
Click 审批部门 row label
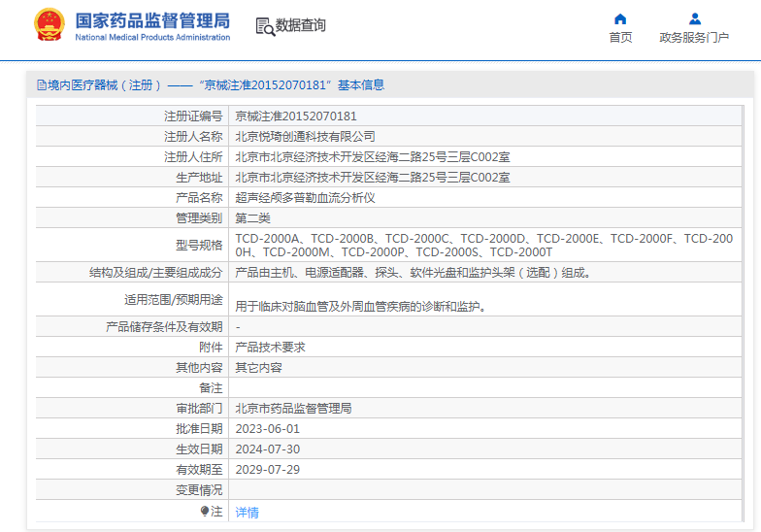[198, 409]
